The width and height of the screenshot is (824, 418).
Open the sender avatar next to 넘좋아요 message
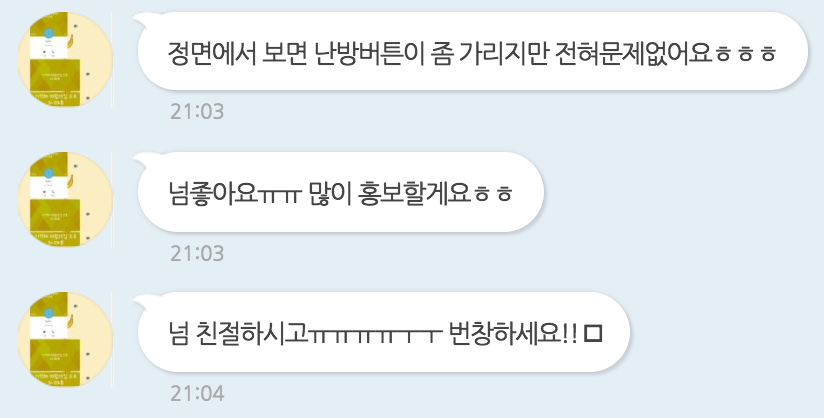[65, 200]
